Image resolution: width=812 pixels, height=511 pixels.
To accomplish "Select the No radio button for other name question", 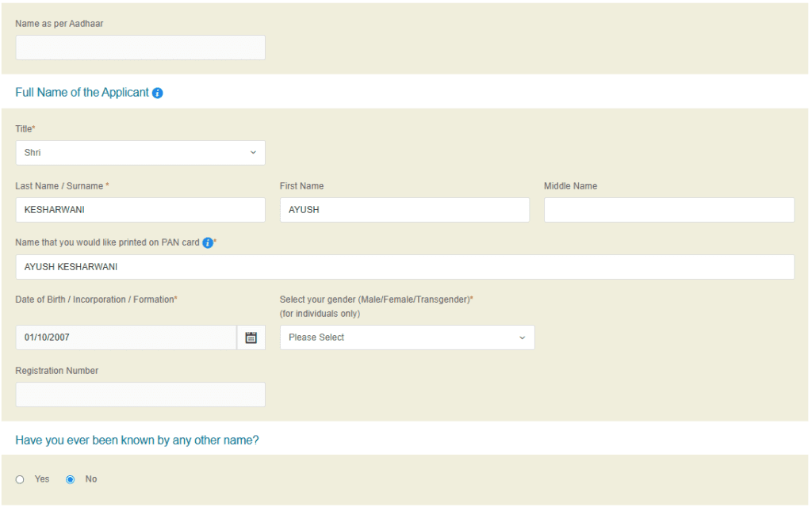I will click(70, 479).
